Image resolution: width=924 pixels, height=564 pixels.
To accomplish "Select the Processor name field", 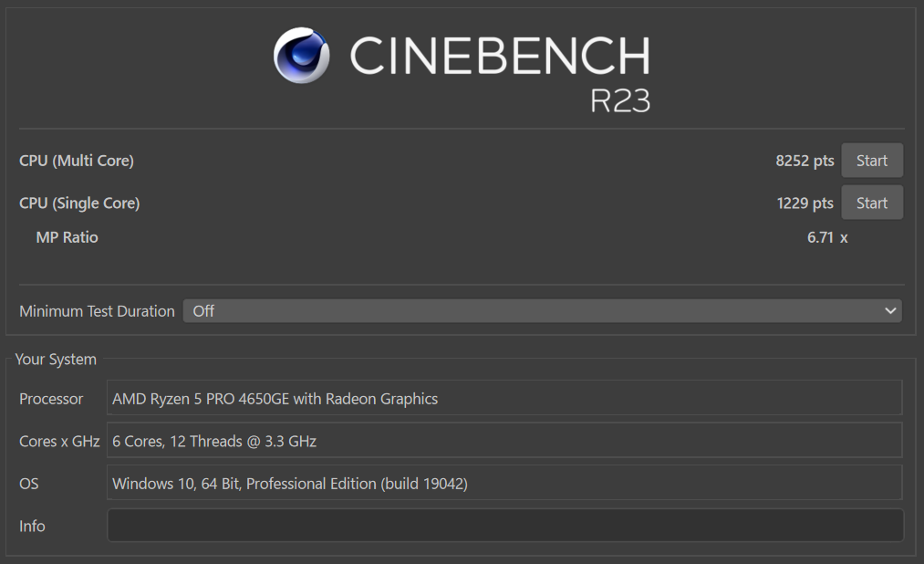I will point(504,398).
